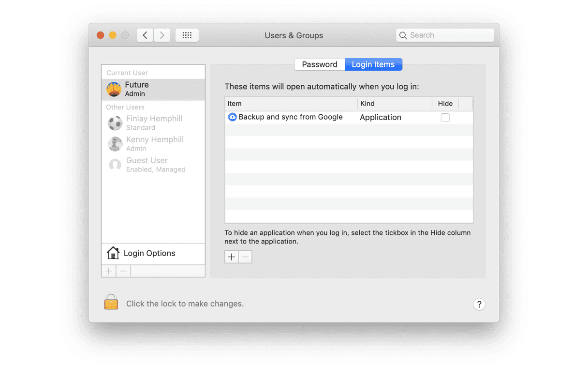This screenshot has height=368, width=588.
Task: Click the Application kind cell
Action: click(381, 117)
